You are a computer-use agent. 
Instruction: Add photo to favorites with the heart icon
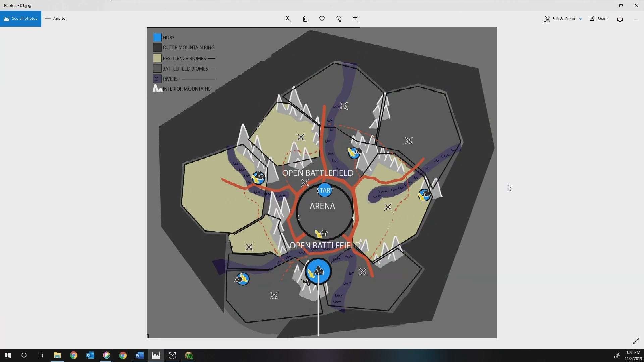click(x=322, y=19)
